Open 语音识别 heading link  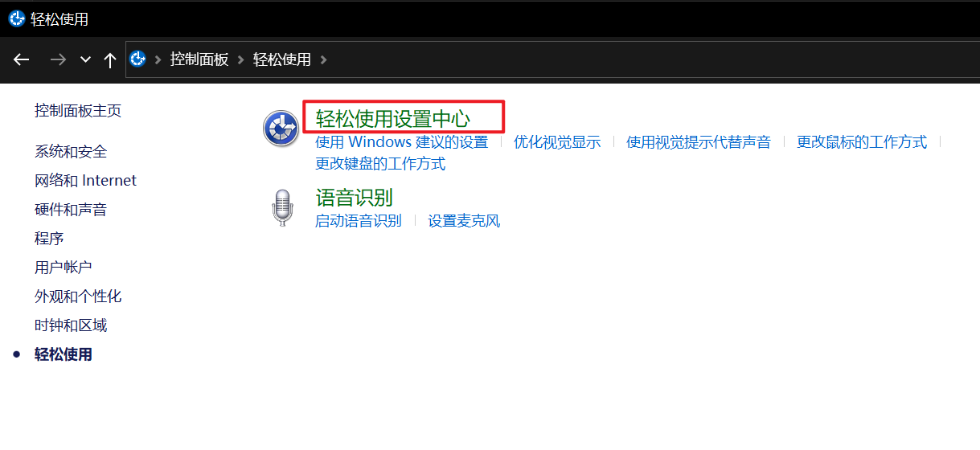(354, 197)
